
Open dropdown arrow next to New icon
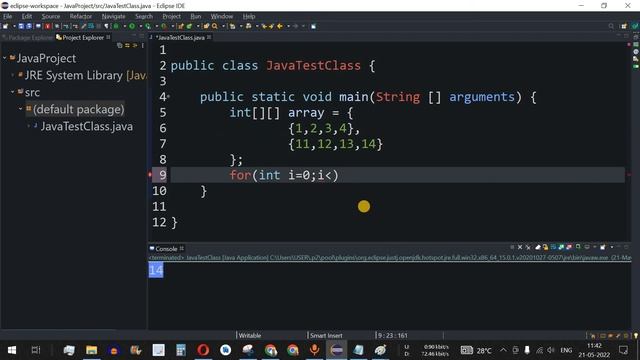(14, 26)
